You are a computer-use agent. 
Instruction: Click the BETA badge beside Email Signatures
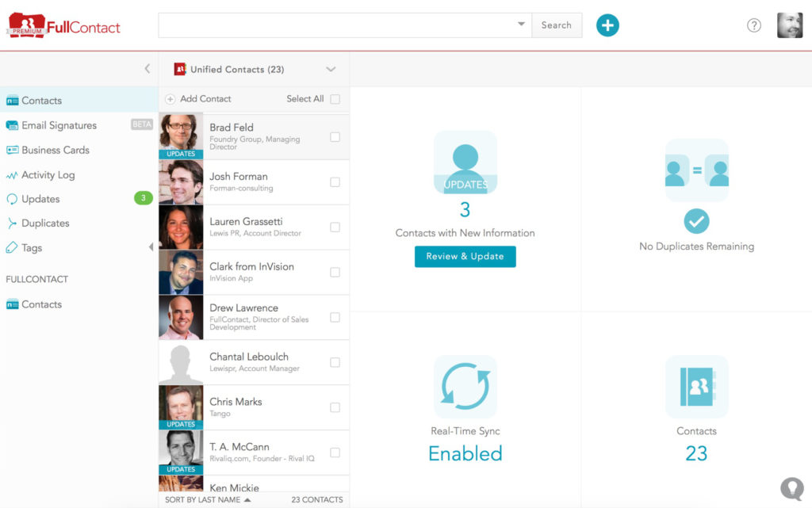pyautogui.click(x=141, y=124)
